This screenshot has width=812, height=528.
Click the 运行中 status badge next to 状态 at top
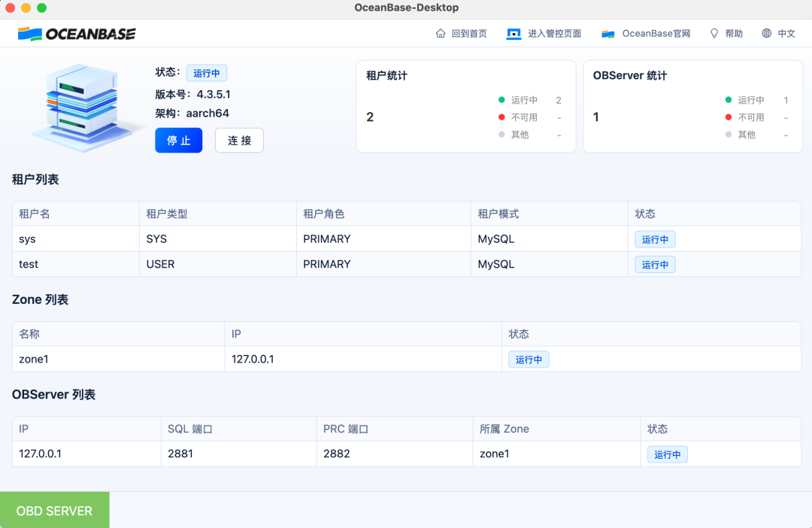[207, 72]
